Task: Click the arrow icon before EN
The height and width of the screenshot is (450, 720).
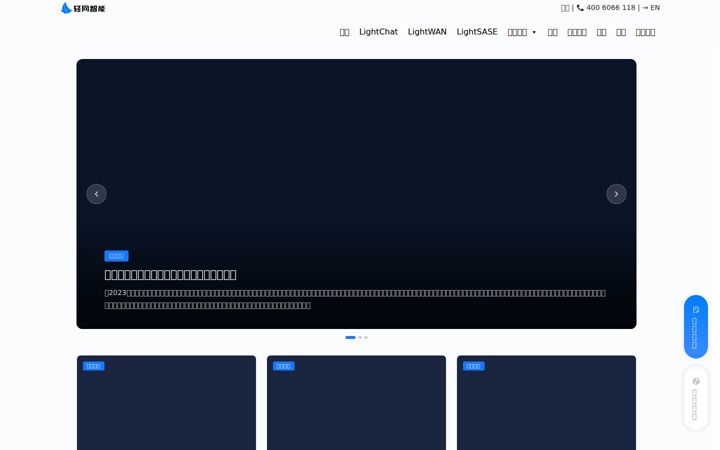Action: coord(645,8)
